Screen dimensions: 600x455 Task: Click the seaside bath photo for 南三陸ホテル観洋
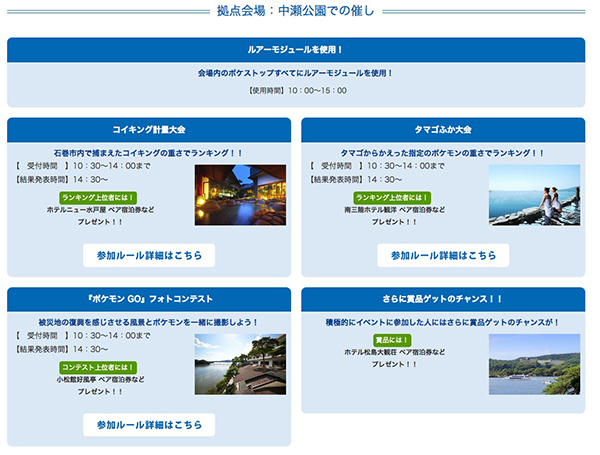click(x=535, y=195)
